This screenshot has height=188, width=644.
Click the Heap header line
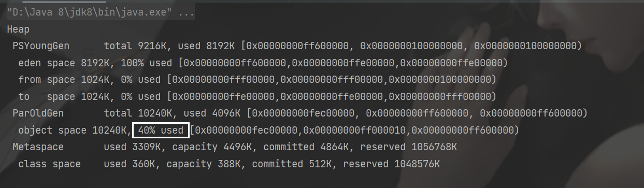[x=18, y=30]
